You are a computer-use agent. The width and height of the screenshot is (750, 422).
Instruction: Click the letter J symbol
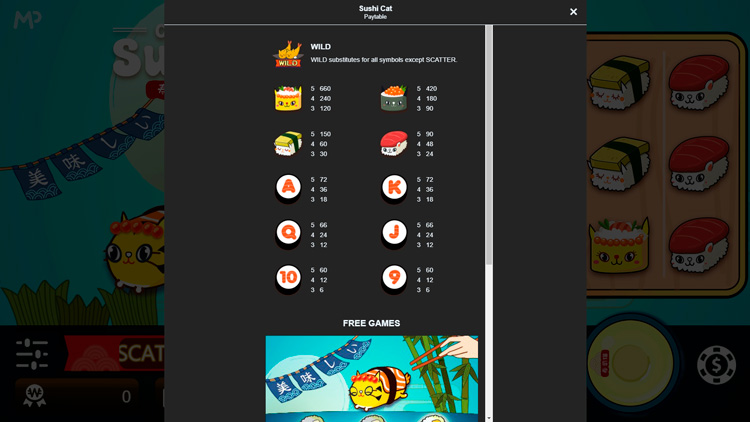[394, 233]
